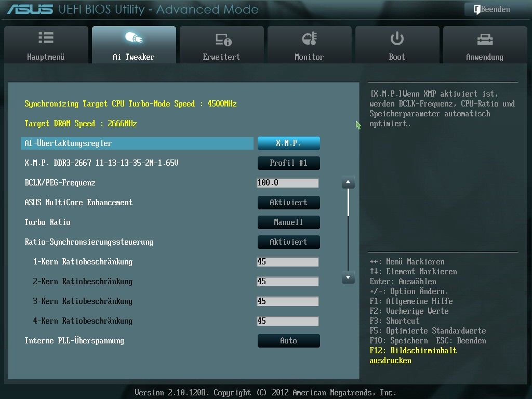
Task: Click Synchronizing Target CPU Turbo-Mode Speed text
Action: click(x=130, y=104)
